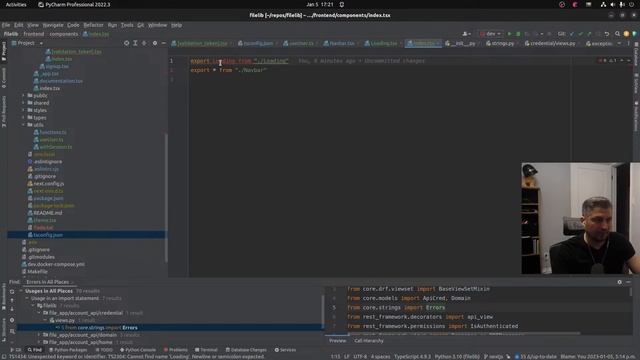Click the Git push arrow icon
The width and height of the screenshot is (640, 360).
click(589, 34)
